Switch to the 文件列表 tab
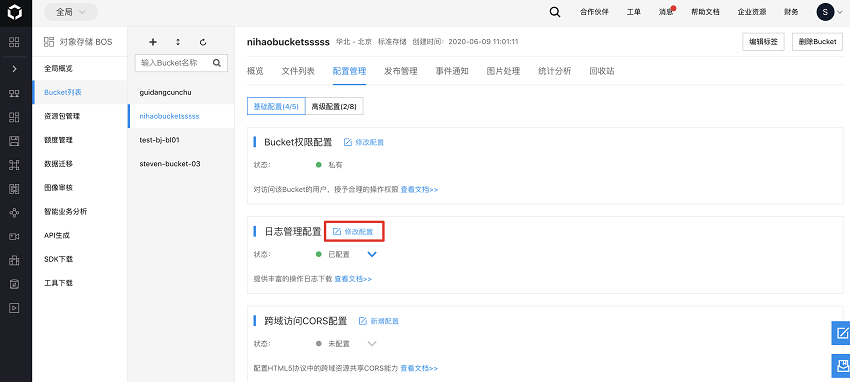This screenshot has width=850, height=382. pos(298,71)
